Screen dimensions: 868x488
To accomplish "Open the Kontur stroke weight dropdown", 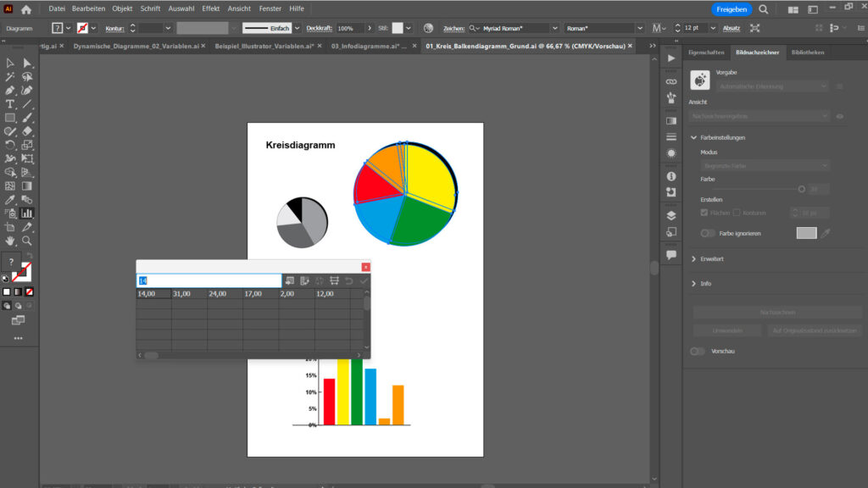I will click(168, 28).
